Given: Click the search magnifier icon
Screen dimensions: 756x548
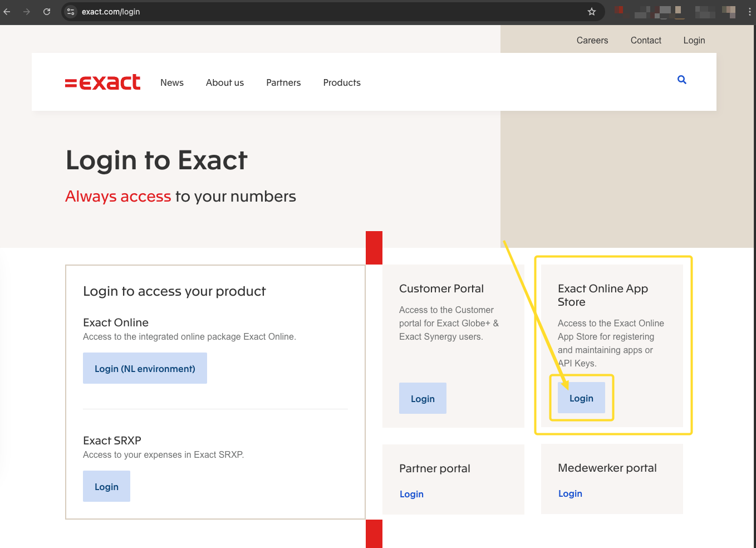Looking at the screenshot, I should (x=682, y=80).
